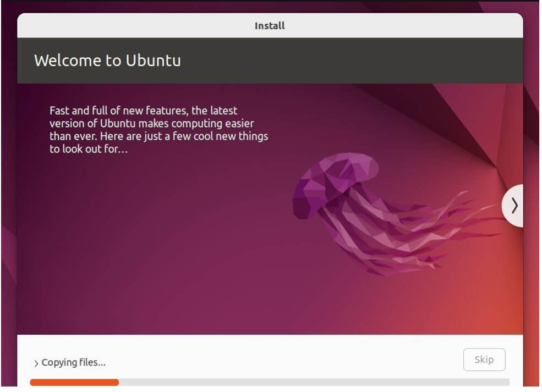Click the Install window title
Screen dimensions: 542x392
[x=270, y=26]
